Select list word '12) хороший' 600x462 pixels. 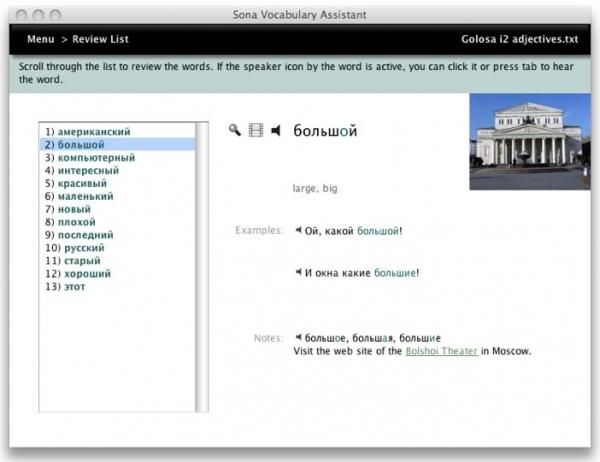coord(117,274)
